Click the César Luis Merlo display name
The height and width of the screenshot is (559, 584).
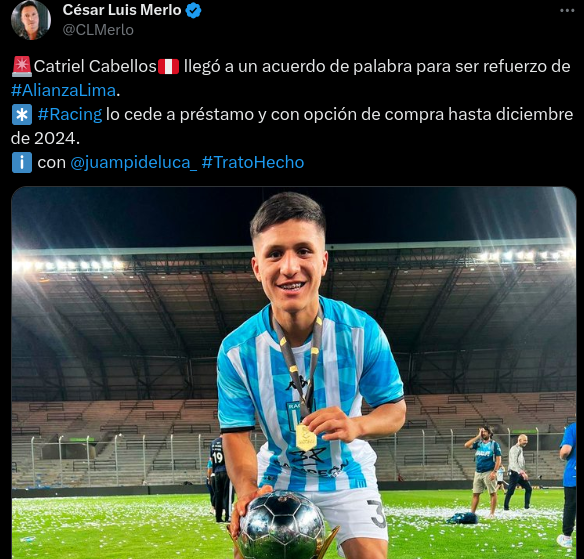[x=122, y=10]
